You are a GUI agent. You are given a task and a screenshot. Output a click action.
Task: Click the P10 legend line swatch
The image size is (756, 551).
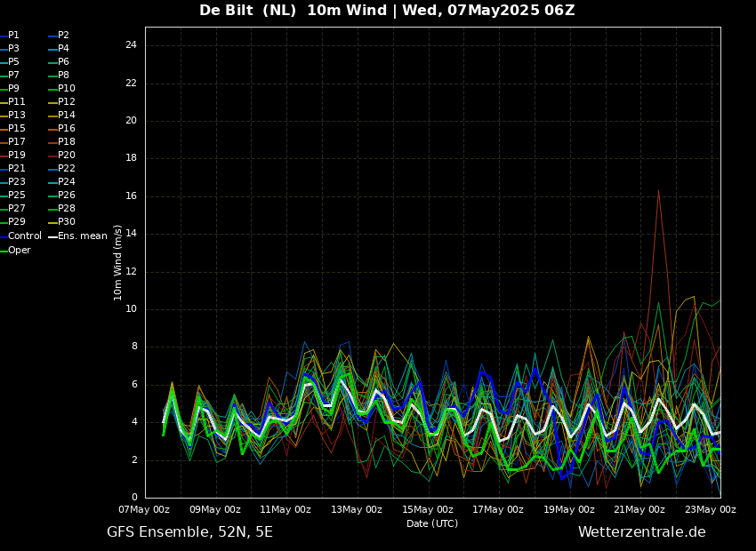[52, 89]
